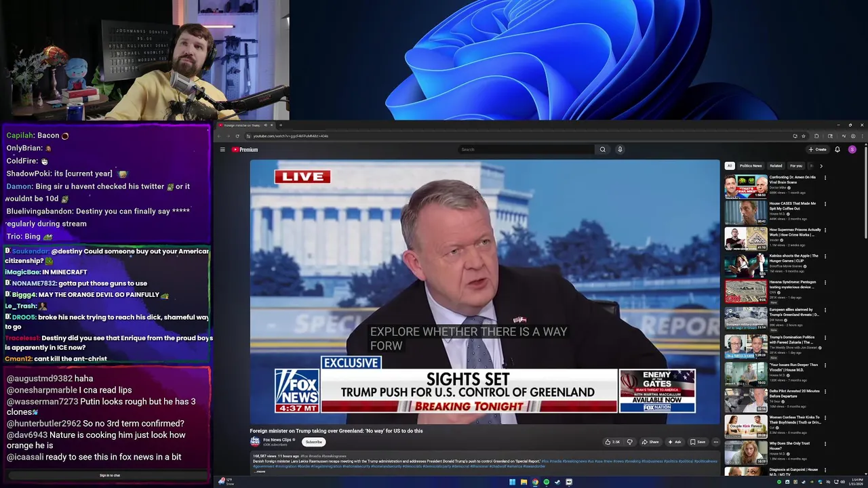Expand description with ...more
868x488 pixels.
(x=260, y=471)
